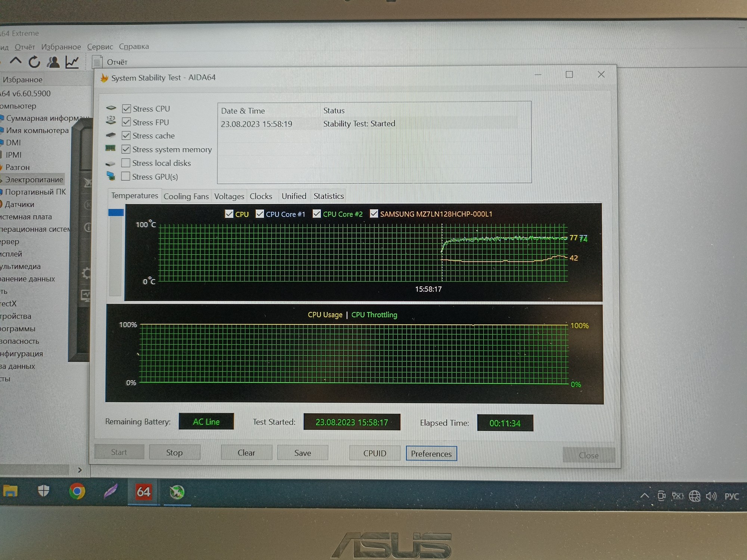Open the Справка menu

tap(134, 46)
